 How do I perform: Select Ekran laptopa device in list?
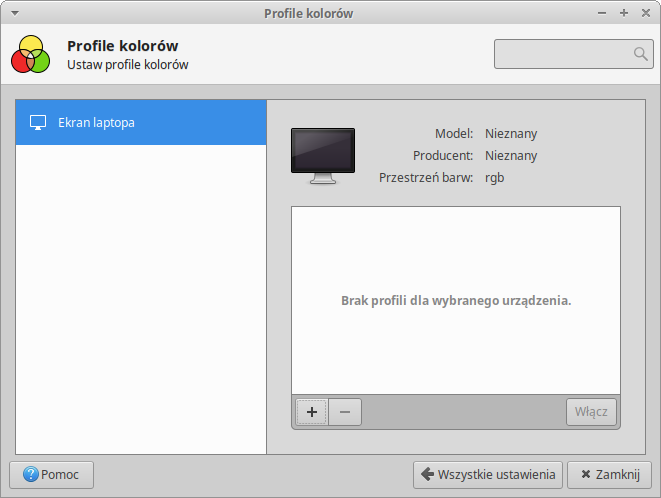click(x=141, y=123)
